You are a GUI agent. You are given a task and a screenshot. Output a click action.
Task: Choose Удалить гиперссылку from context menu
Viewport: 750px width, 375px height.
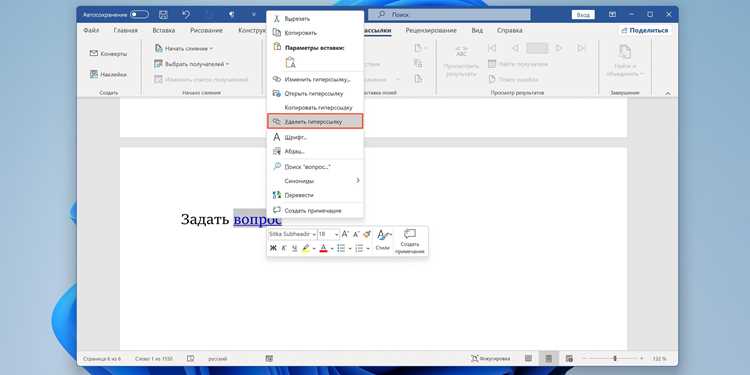(315, 121)
